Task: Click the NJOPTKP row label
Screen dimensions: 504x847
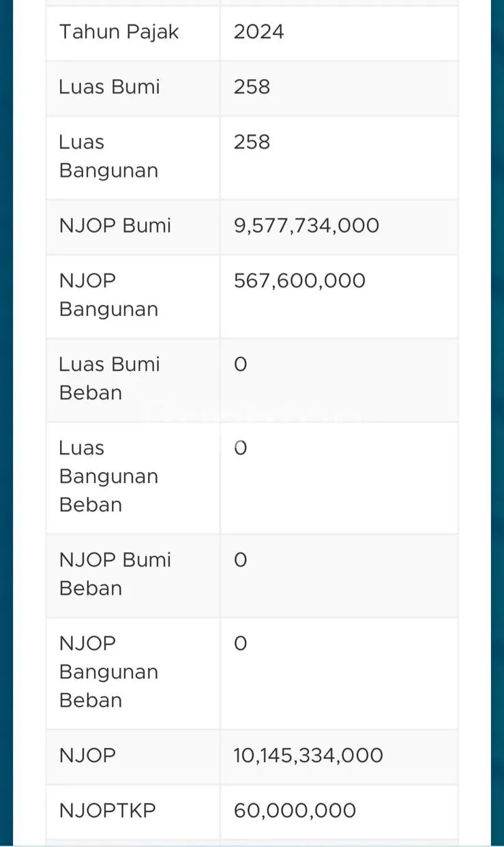Action: coord(107,811)
